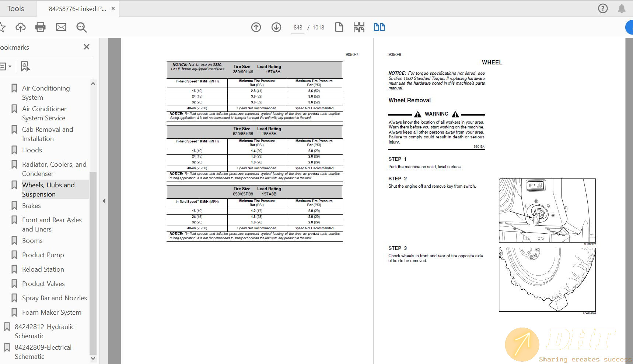The image size is (633, 364).
Task: Go to previous page arrow
Action: tap(256, 27)
